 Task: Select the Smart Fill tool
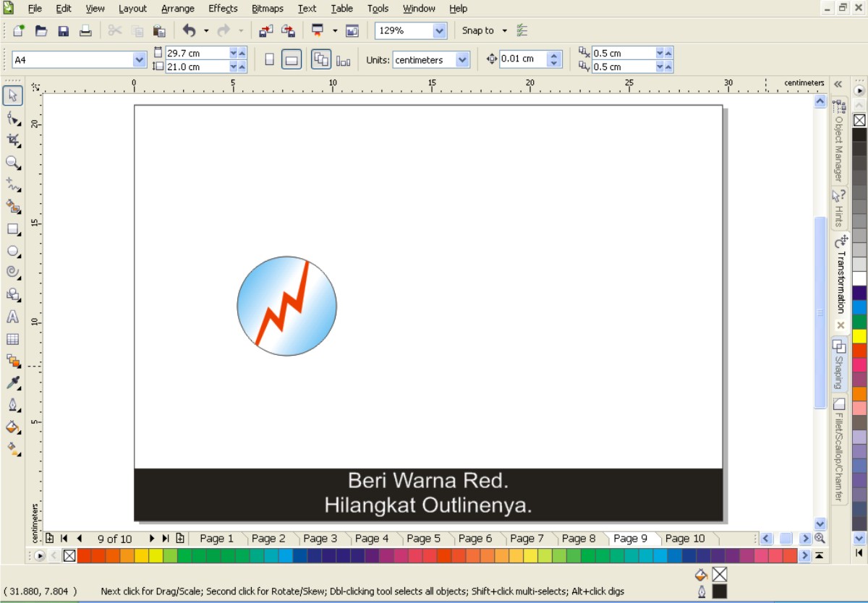click(x=13, y=207)
